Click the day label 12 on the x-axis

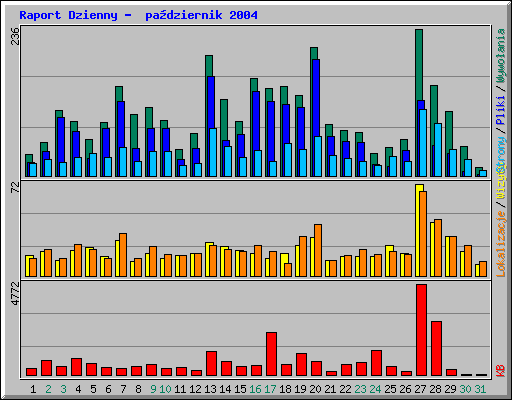(195, 389)
